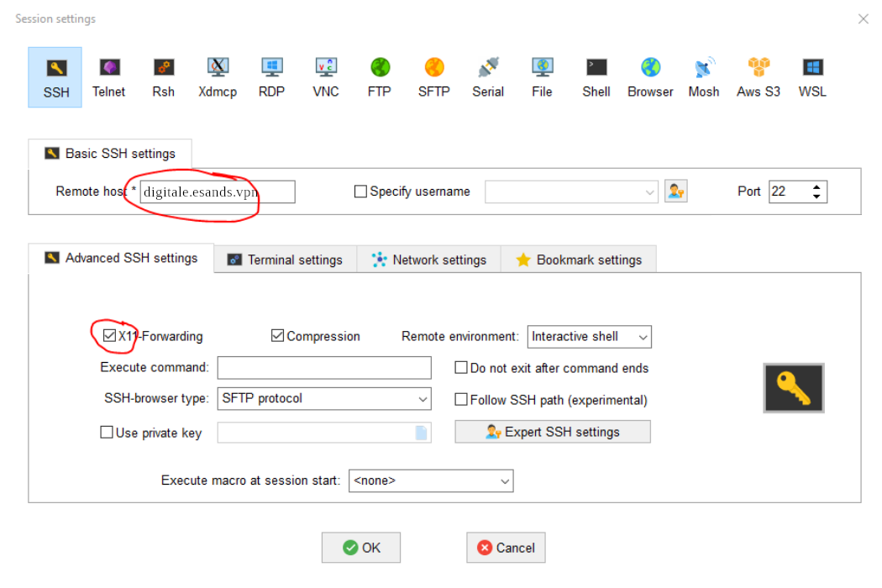Pick the SFTP session icon
The height and width of the screenshot is (588, 882).
[433, 77]
